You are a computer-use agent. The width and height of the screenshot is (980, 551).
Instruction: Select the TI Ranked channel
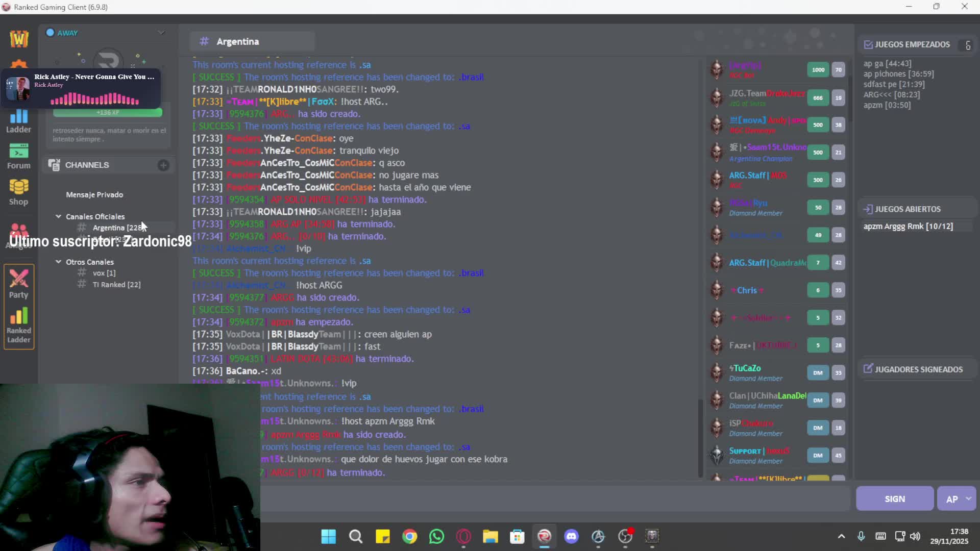[116, 285]
